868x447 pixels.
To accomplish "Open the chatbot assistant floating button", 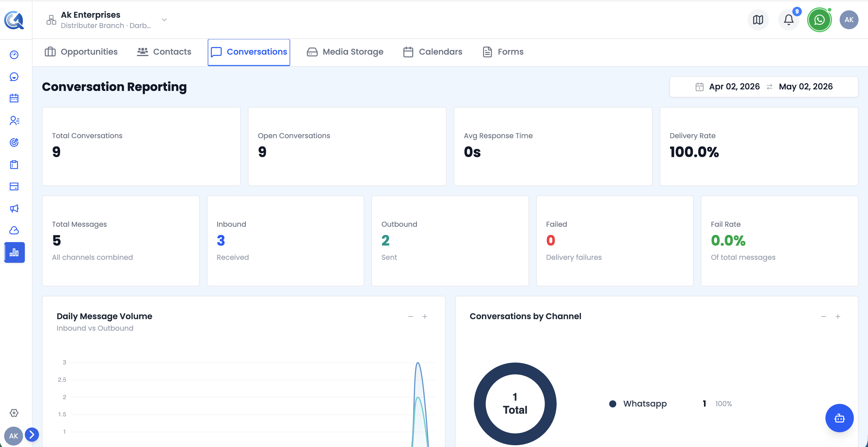I will [x=839, y=418].
